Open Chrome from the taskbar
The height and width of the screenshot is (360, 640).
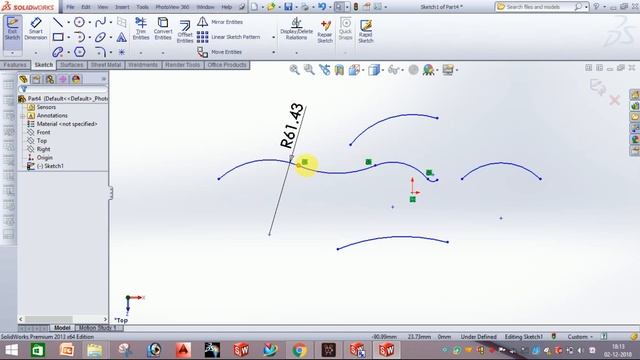299,350
